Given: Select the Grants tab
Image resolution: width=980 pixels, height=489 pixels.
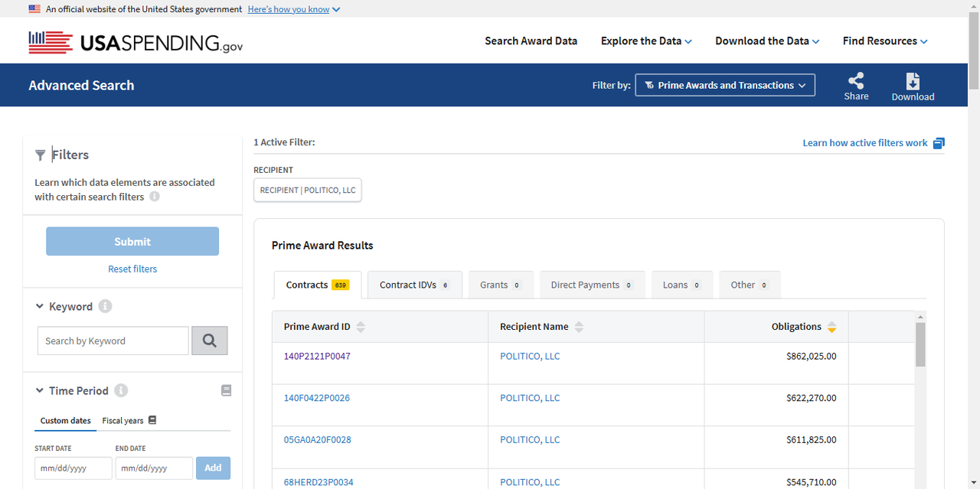Looking at the screenshot, I should click(501, 285).
